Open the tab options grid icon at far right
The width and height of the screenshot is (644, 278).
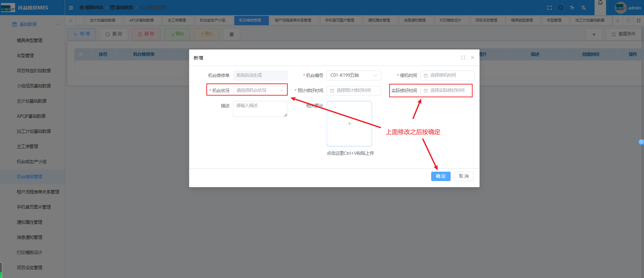click(x=639, y=21)
